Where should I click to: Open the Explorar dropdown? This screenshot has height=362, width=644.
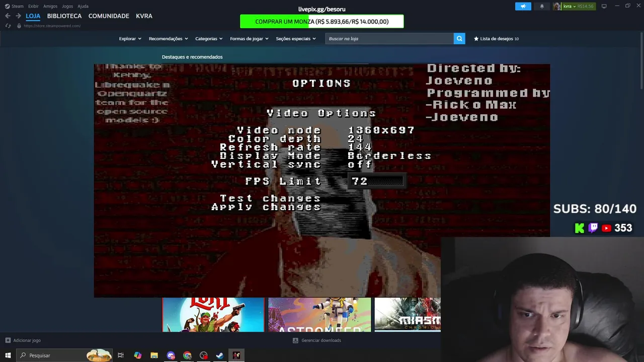(x=130, y=39)
